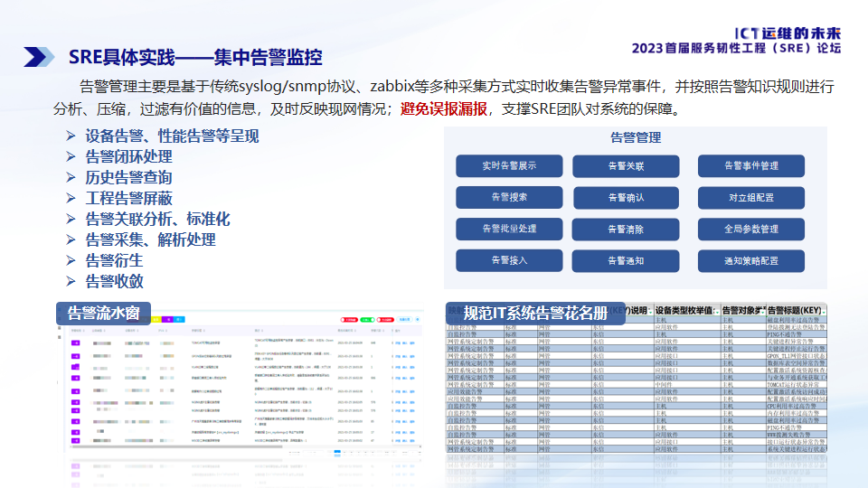Click the 告警流水窗 label tab
This screenshot has height=488, width=868.
point(103,314)
